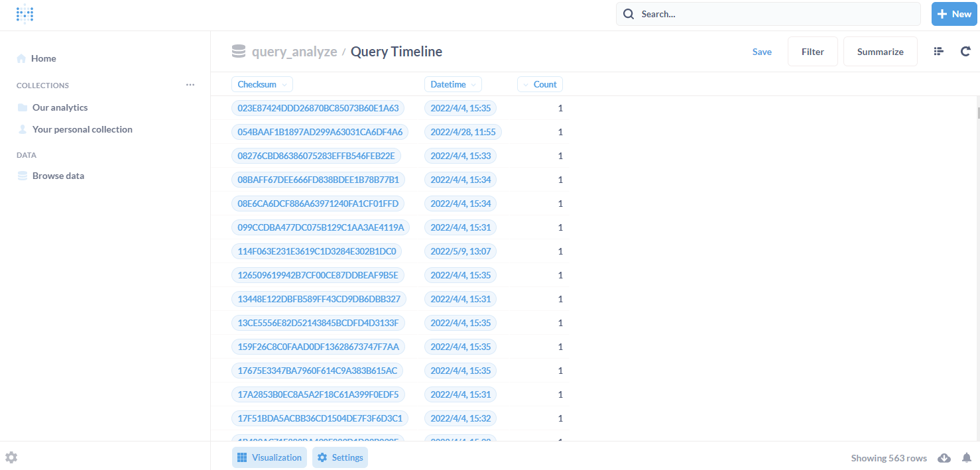
Task: Open the Visualization options
Action: 269,457
